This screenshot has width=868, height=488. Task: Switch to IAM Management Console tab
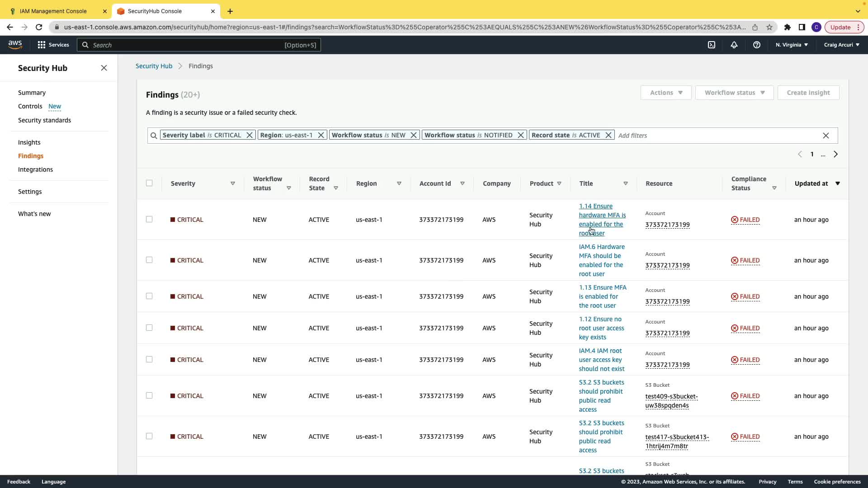click(53, 11)
